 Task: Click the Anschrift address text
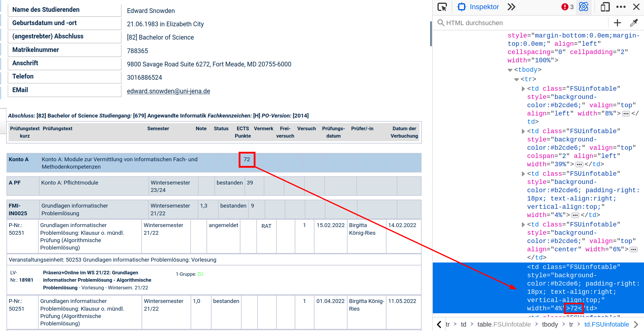click(x=209, y=64)
